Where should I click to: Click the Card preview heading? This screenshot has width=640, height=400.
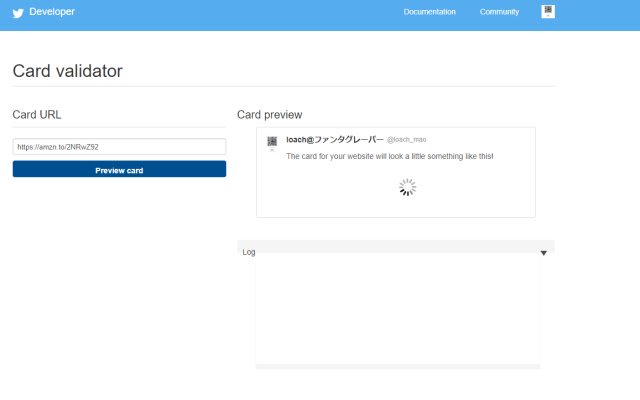pyautogui.click(x=269, y=115)
